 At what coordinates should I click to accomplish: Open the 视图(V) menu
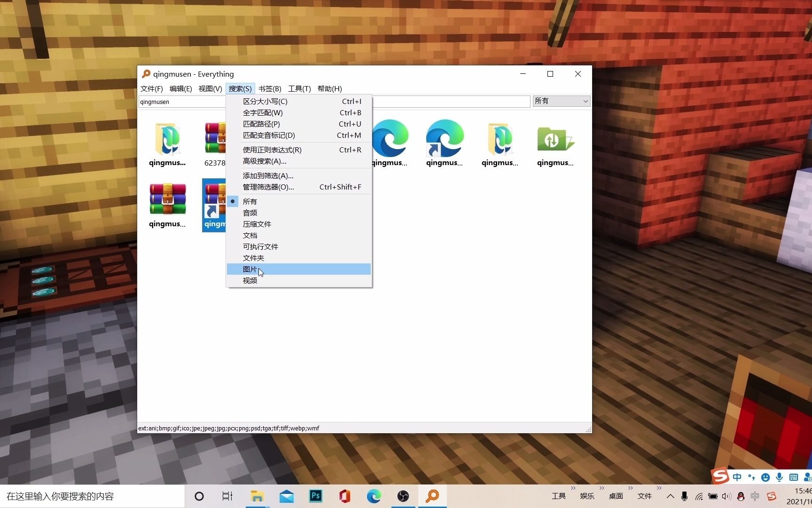pyautogui.click(x=210, y=88)
